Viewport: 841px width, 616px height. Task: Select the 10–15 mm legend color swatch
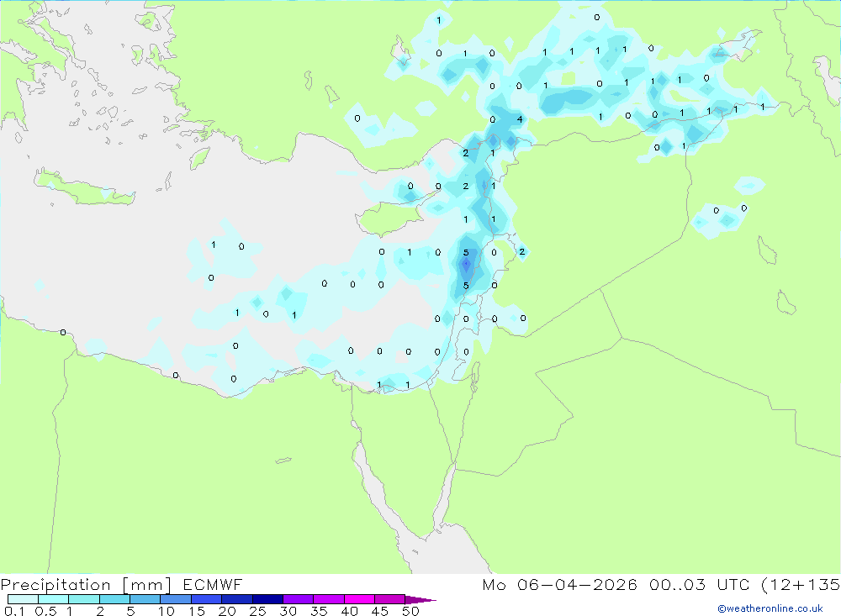coord(176,599)
